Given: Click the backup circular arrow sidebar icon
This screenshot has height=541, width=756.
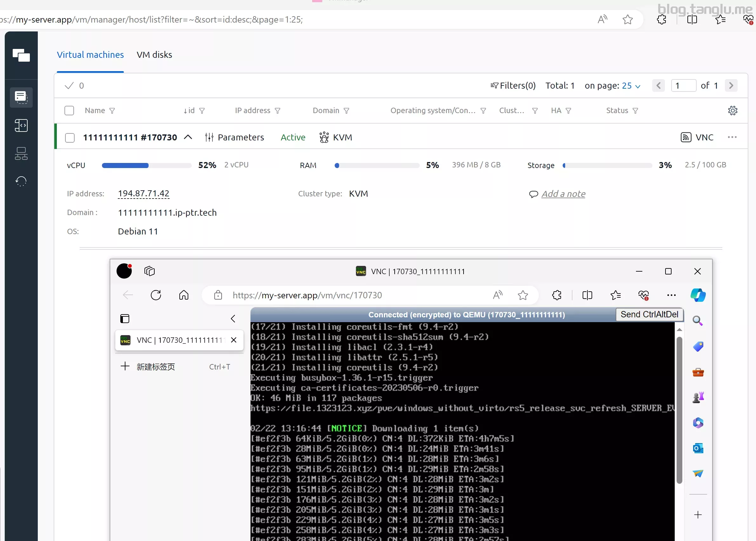Looking at the screenshot, I should coord(21,181).
